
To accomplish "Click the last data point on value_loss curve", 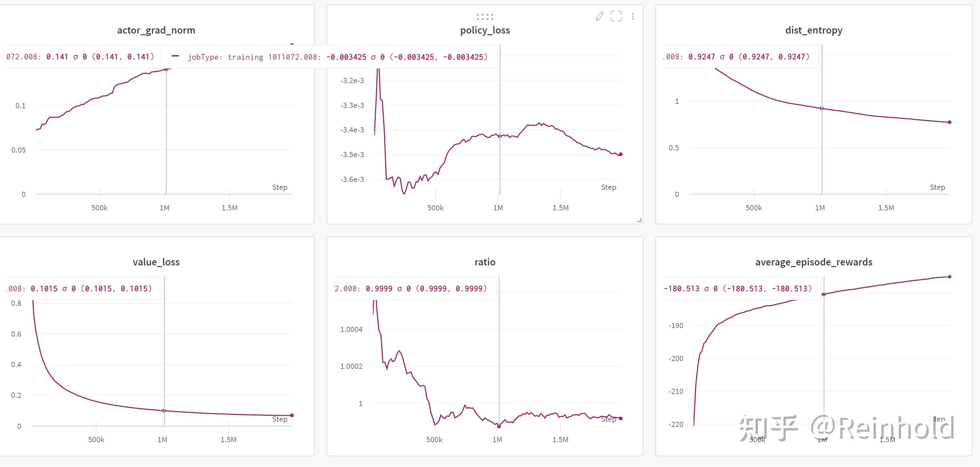I will (x=292, y=415).
